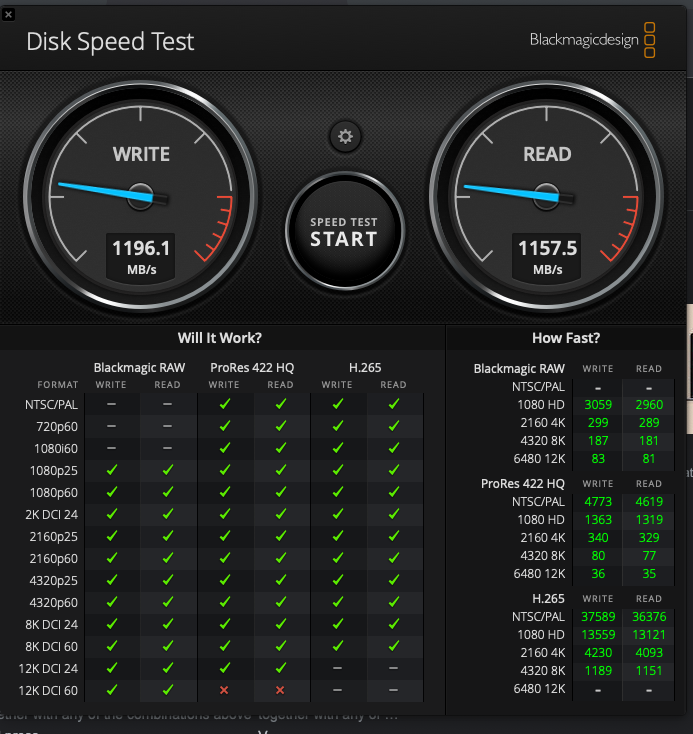Click the FORMAT column label
The width and height of the screenshot is (693, 734).
point(58,385)
